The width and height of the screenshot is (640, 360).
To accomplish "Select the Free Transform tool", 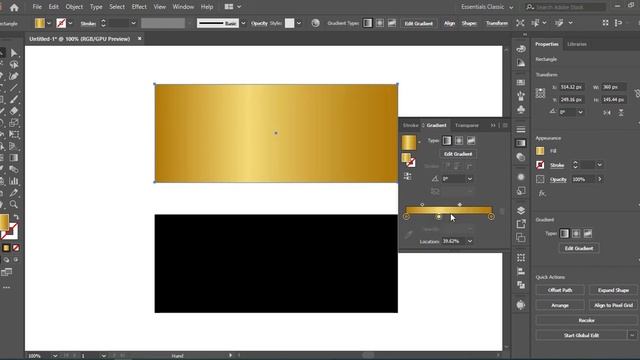I will click(13, 134).
